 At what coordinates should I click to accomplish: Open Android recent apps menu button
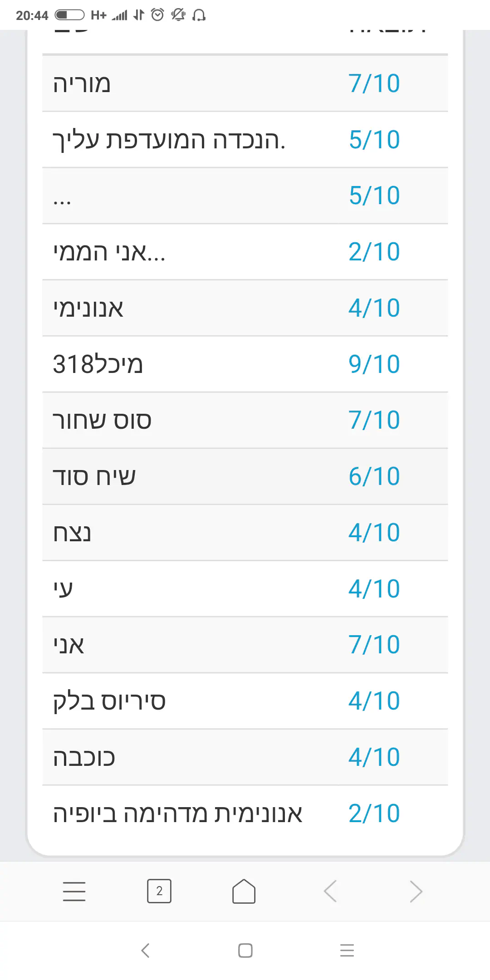(347, 950)
